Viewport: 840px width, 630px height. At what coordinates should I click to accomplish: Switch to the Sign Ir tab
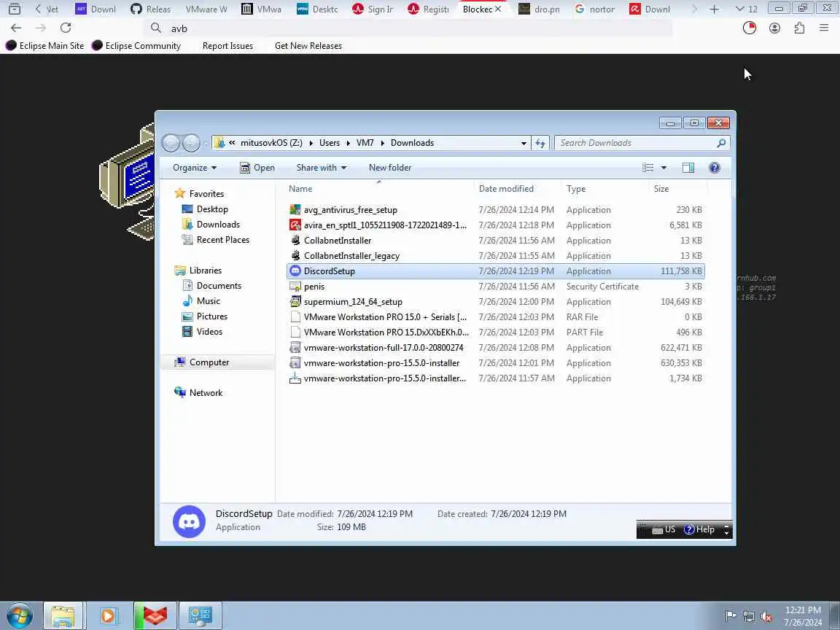point(373,9)
